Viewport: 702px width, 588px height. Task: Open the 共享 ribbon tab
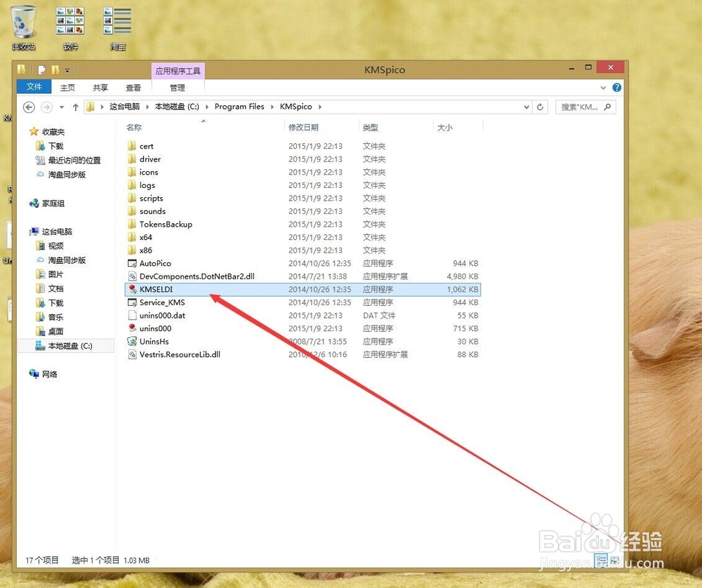pyautogui.click(x=100, y=88)
